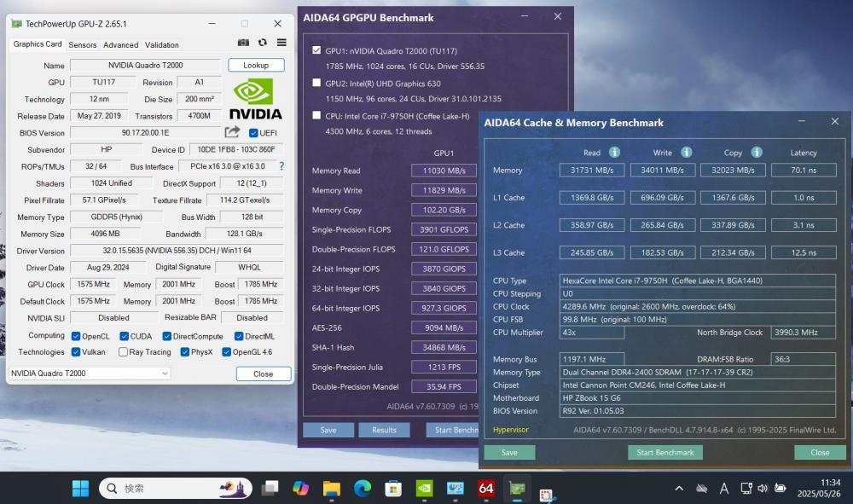The image size is (853, 504).
Task: Toggle the Ray Tracing checkbox
Action: click(x=123, y=351)
